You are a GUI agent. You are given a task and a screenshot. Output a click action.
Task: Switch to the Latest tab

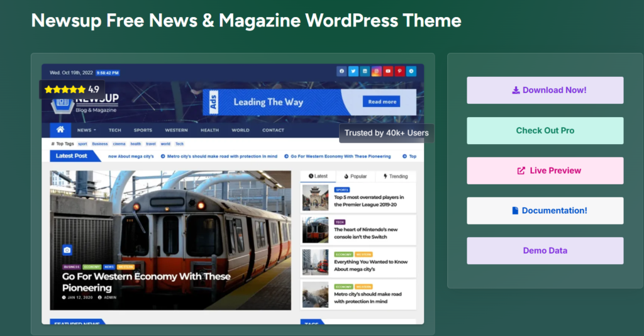[318, 176]
